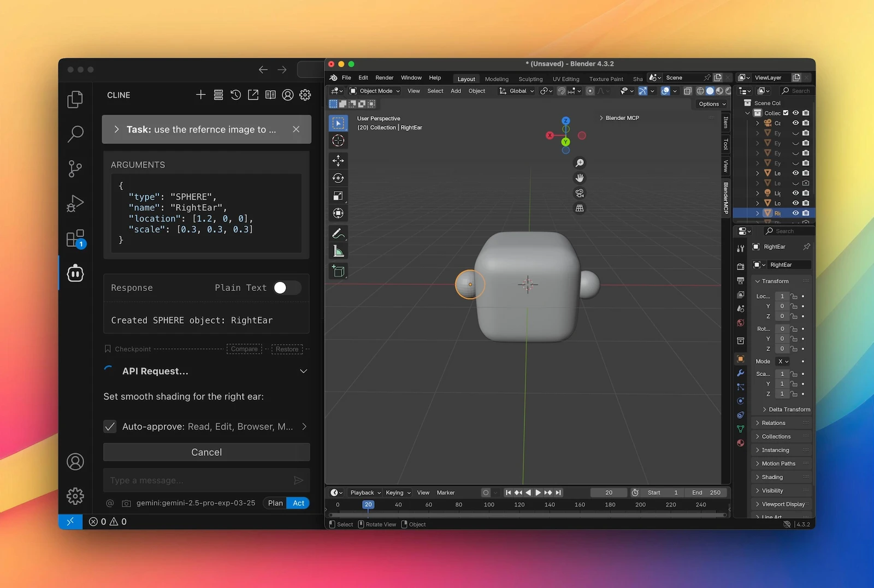Expand the Instancing panel

pos(782,450)
